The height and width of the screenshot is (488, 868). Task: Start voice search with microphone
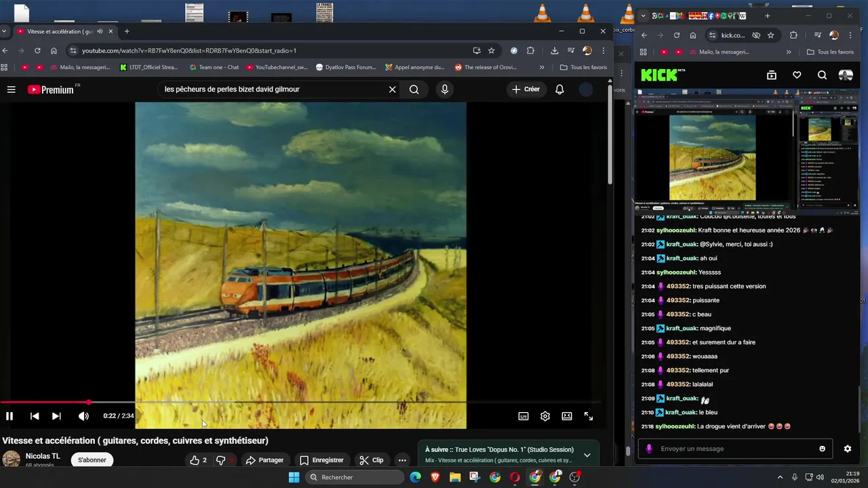445,89
